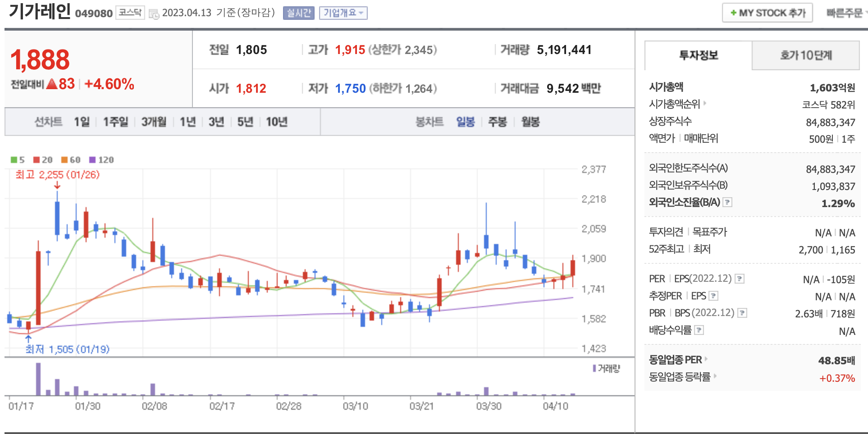Click the 실시간 button

tap(298, 13)
